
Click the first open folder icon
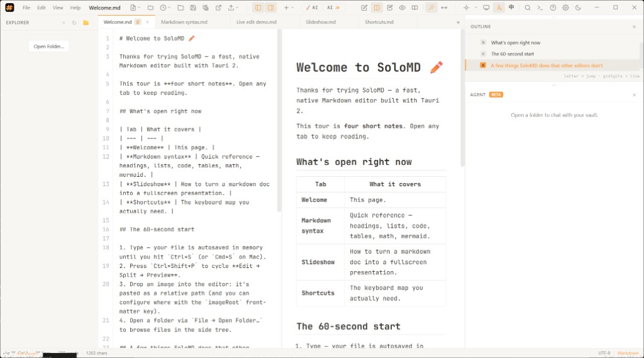click(x=151, y=8)
